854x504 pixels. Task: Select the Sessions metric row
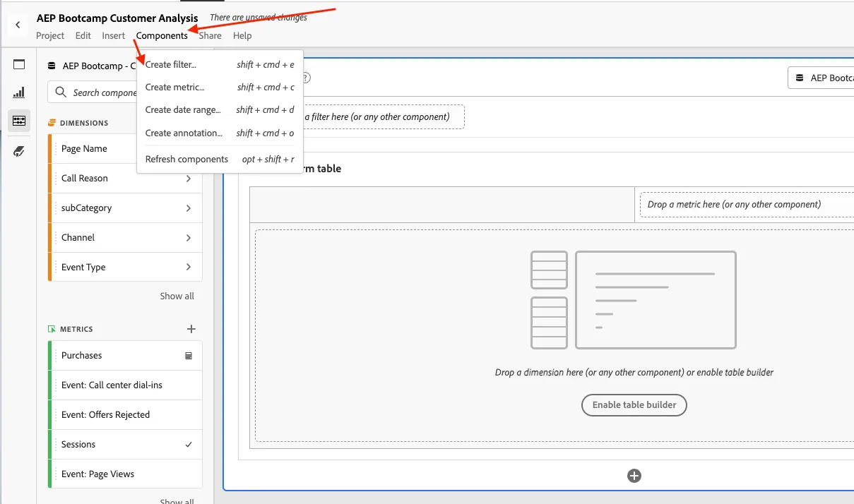coord(125,445)
